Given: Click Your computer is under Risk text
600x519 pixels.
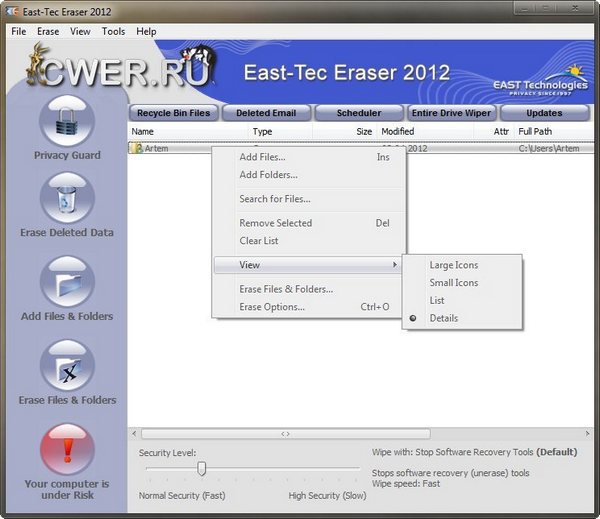Looking at the screenshot, I should tap(67, 489).
